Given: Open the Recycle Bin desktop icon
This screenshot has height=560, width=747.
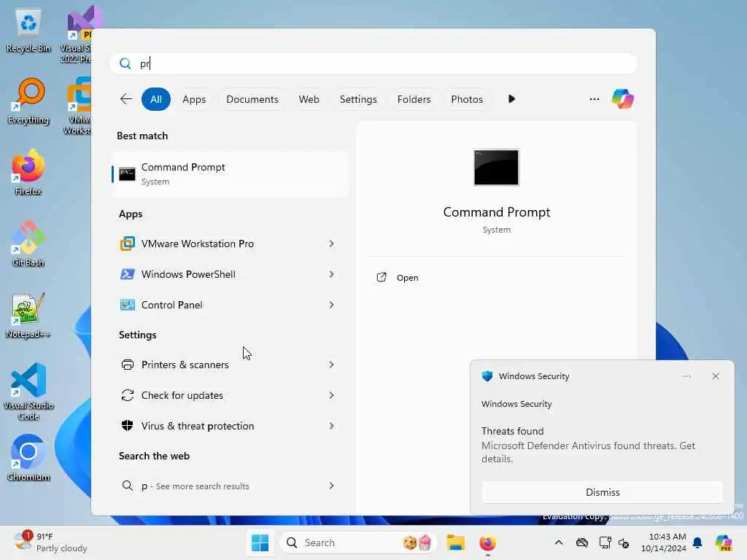Looking at the screenshot, I should coord(28,30).
